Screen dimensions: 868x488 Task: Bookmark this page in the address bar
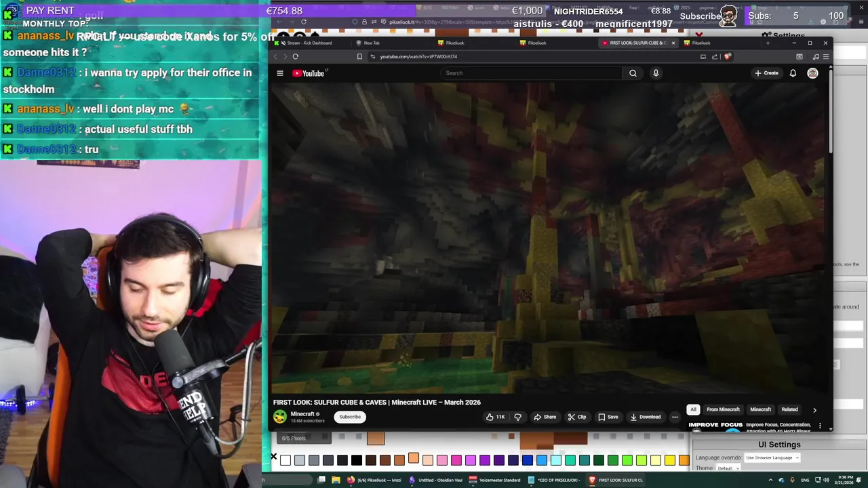(x=359, y=57)
